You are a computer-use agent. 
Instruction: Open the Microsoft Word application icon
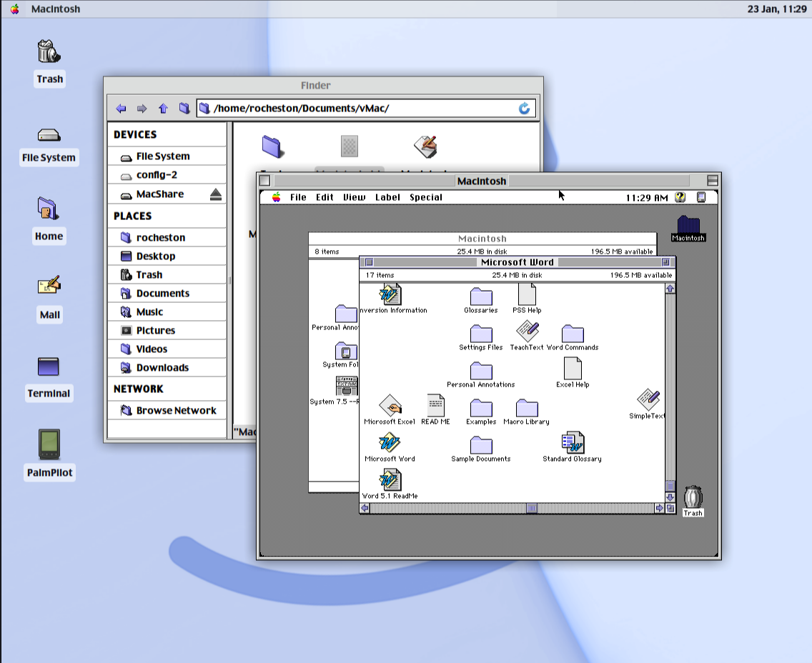tap(390, 444)
